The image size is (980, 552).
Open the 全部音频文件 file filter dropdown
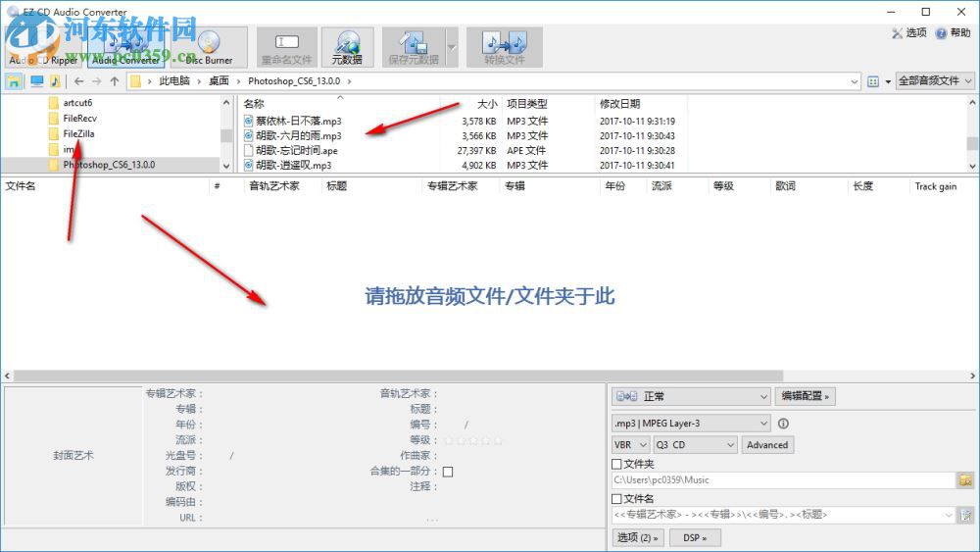click(x=935, y=80)
